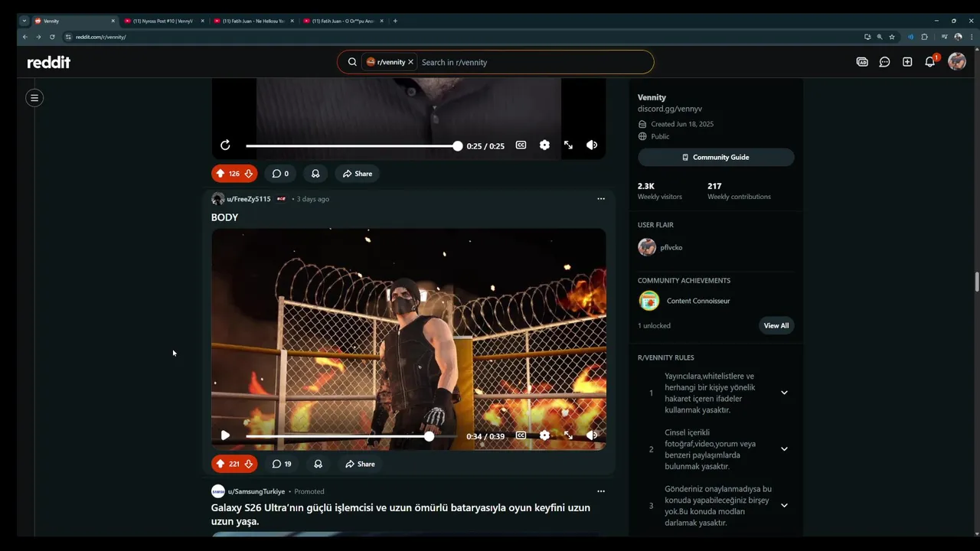Downvote the BODY post with 221 votes
Image resolution: width=980 pixels, height=551 pixels.
pyautogui.click(x=249, y=464)
